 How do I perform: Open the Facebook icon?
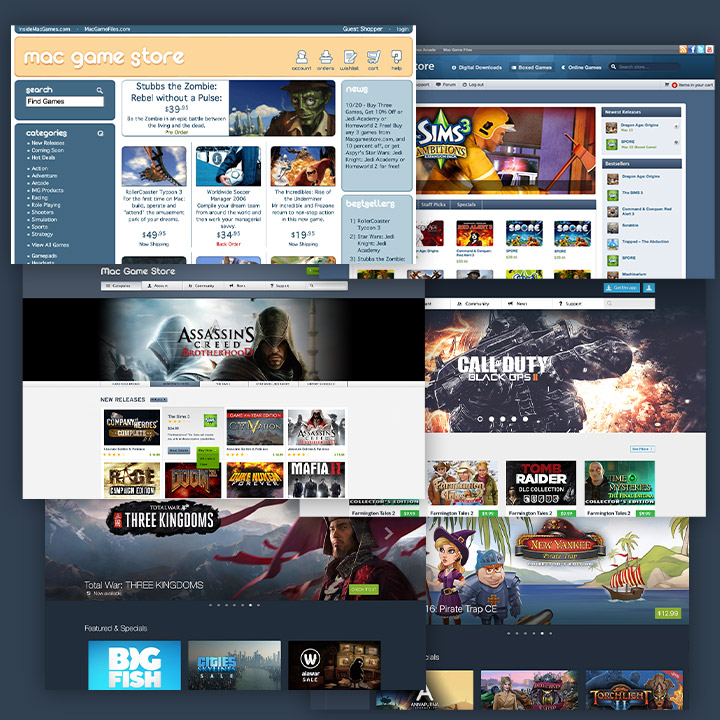[691, 49]
